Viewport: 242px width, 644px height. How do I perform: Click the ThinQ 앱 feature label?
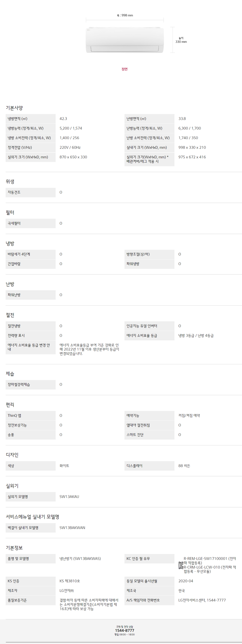15,415
